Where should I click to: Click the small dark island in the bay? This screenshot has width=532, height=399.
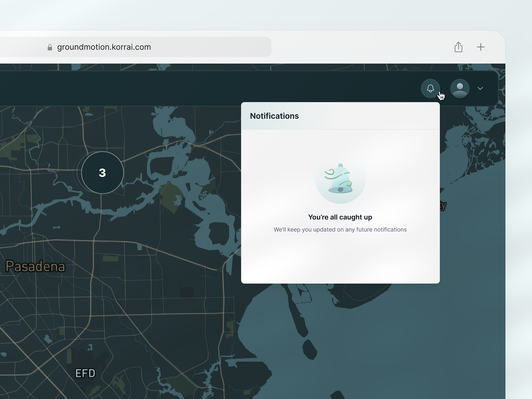point(310,349)
